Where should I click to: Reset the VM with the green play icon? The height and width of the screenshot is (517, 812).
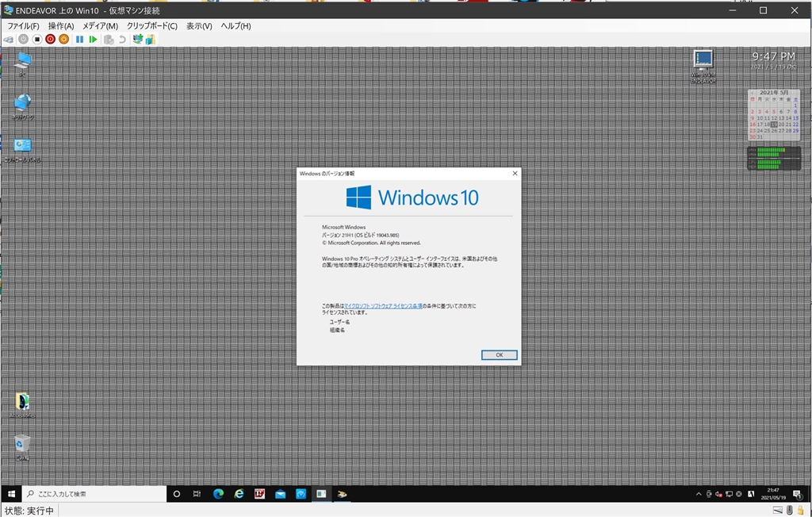tap(94, 40)
